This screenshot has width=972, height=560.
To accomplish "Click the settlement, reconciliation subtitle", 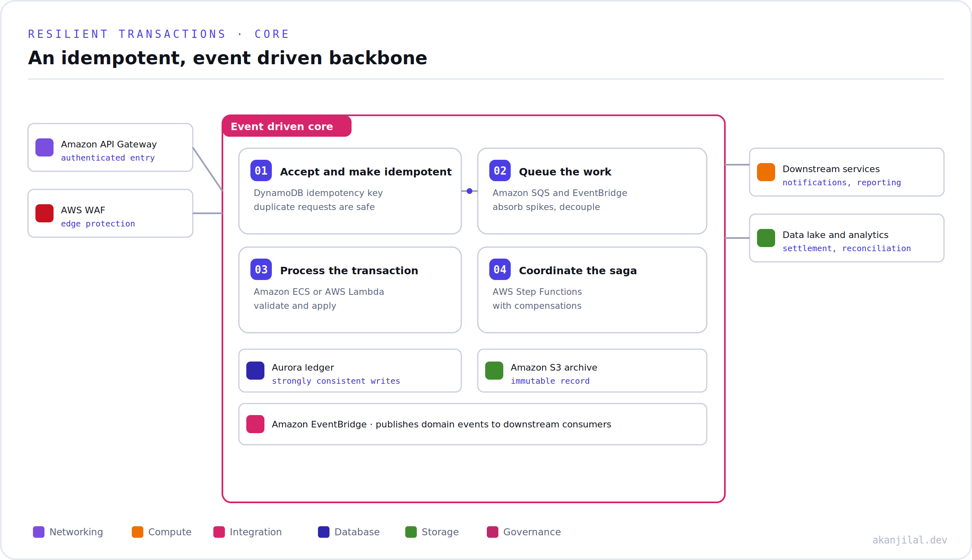I will pos(847,248).
